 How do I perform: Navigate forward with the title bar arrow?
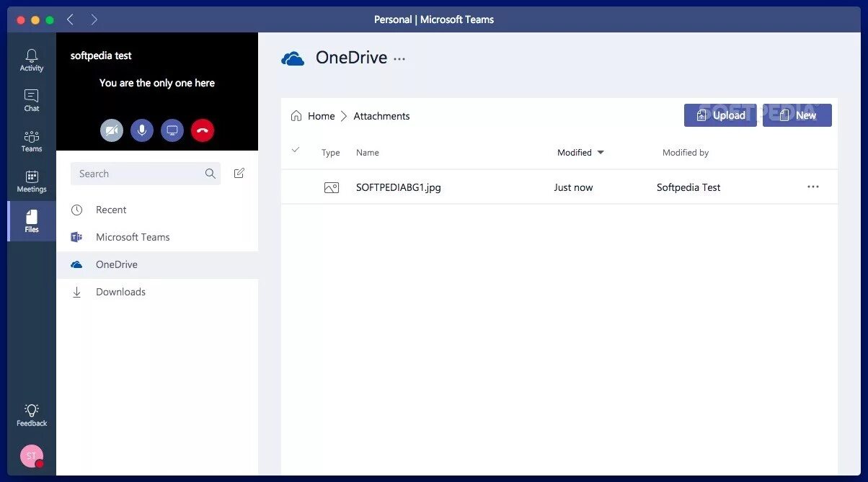tap(94, 19)
